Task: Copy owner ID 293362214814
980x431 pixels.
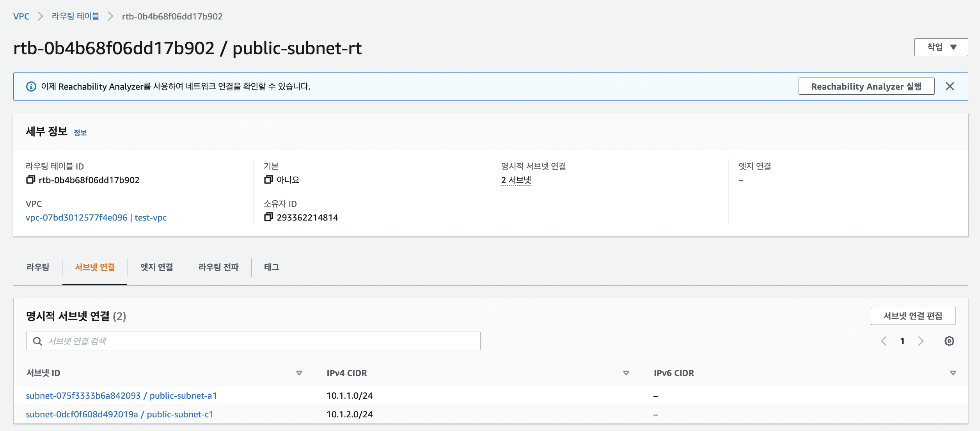Action: point(268,217)
